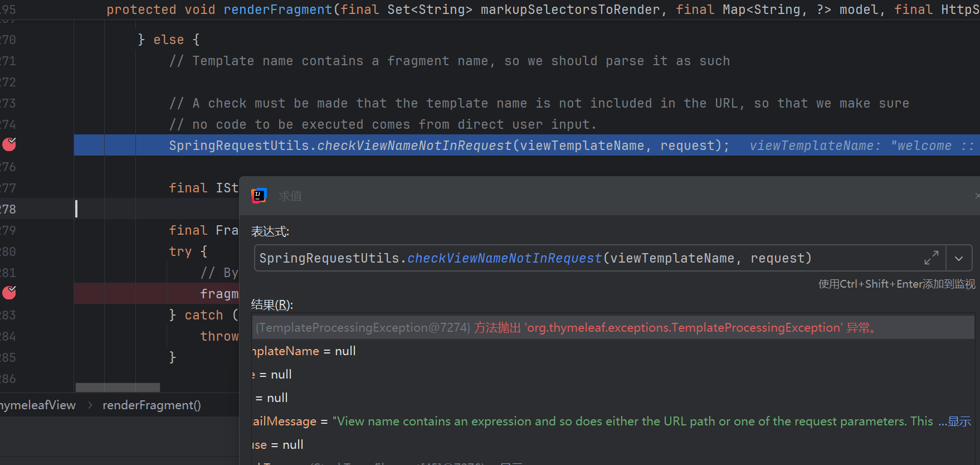Click the editor horizontal scrollbar thumb
Screen dimensions: 980x465
point(118,387)
